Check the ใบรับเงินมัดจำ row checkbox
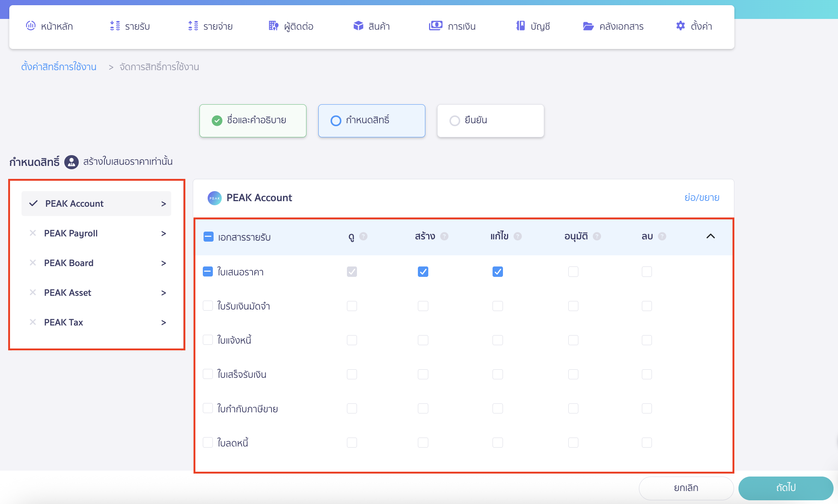Screen dimensions: 838x504 pos(208,305)
